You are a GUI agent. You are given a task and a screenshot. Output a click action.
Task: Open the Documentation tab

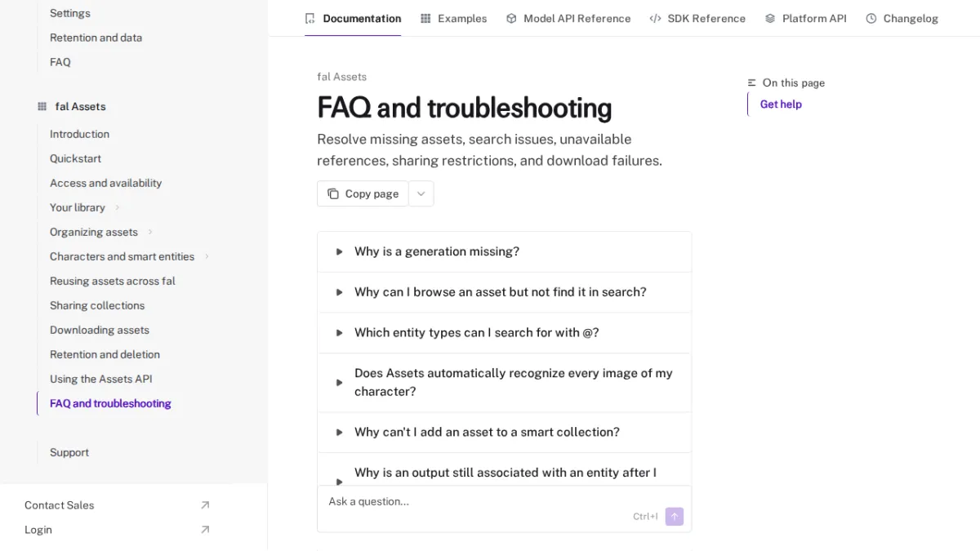353,18
